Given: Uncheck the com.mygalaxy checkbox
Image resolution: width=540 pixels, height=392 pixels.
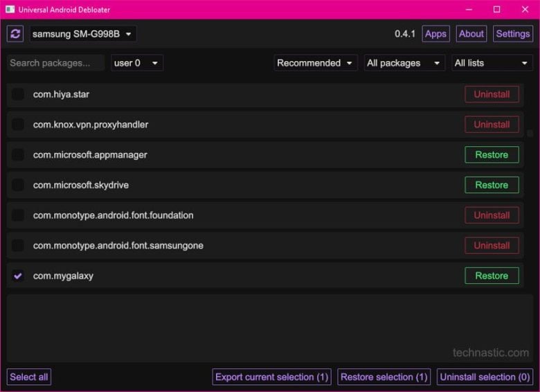Looking at the screenshot, I should point(18,276).
